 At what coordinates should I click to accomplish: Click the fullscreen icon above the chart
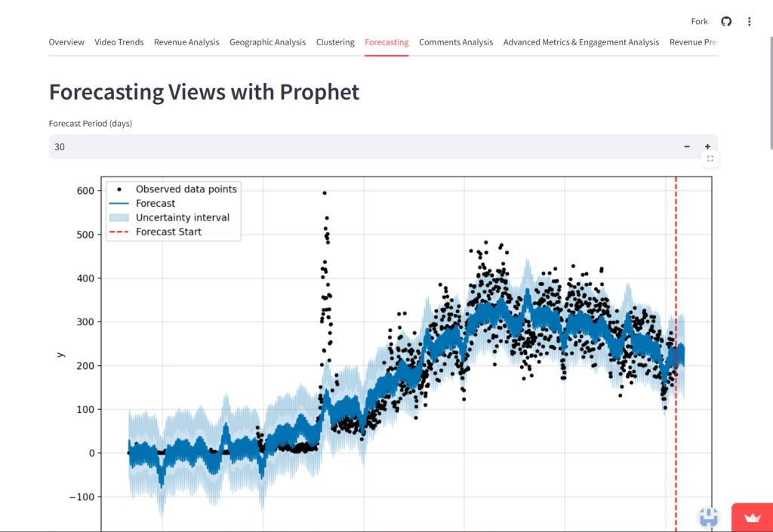click(x=710, y=158)
